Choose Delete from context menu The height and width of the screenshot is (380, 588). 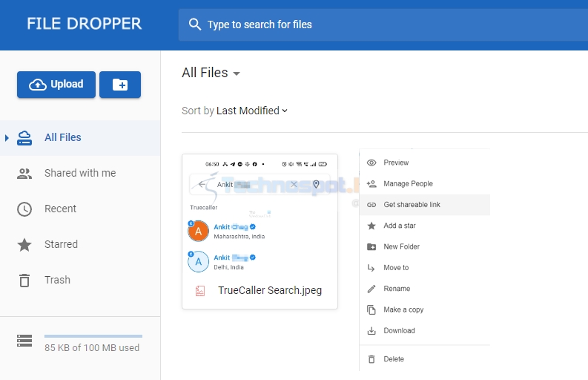[424, 359]
